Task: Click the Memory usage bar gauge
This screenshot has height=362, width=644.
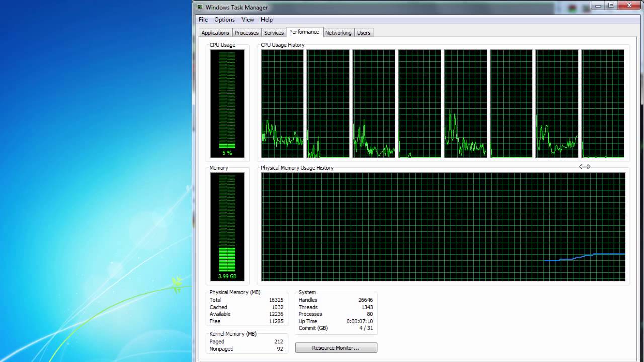Action: [x=227, y=226]
